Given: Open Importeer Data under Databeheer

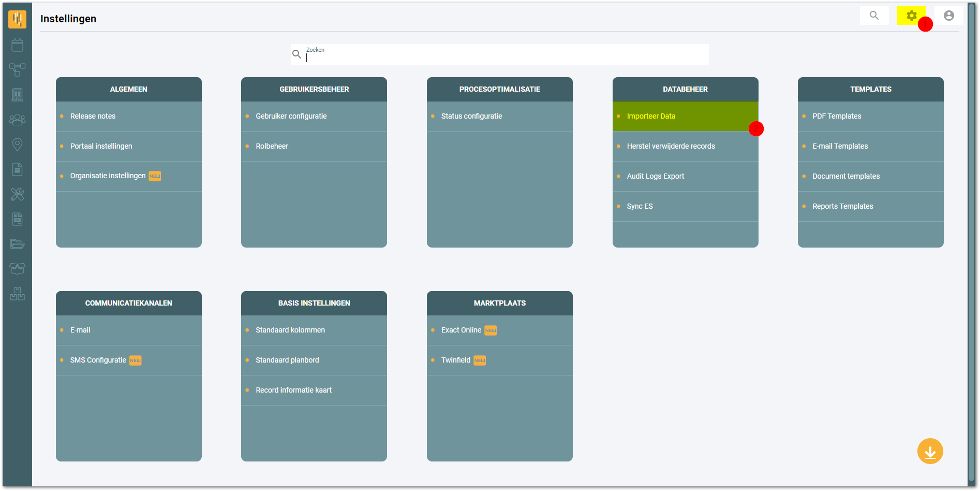Looking at the screenshot, I should (x=651, y=116).
